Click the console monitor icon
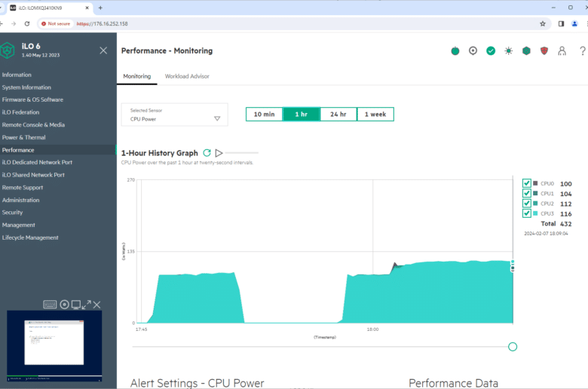This screenshot has height=389, width=588. coord(76,305)
